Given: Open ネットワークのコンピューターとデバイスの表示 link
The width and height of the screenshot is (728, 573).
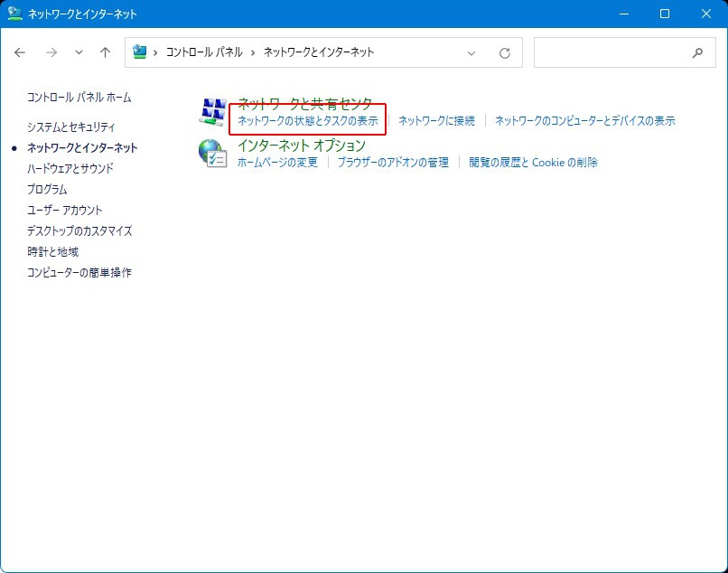Looking at the screenshot, I should tap(584, 120).
